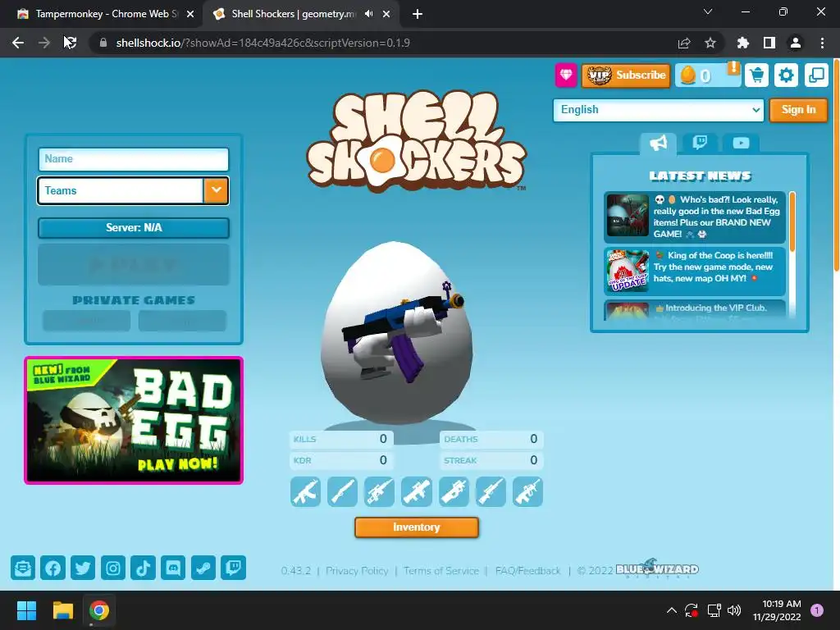Image resolution: width=840 pixels, height=630 pixels.
Task: Open the TikTok social link
Action: (143, 568)
